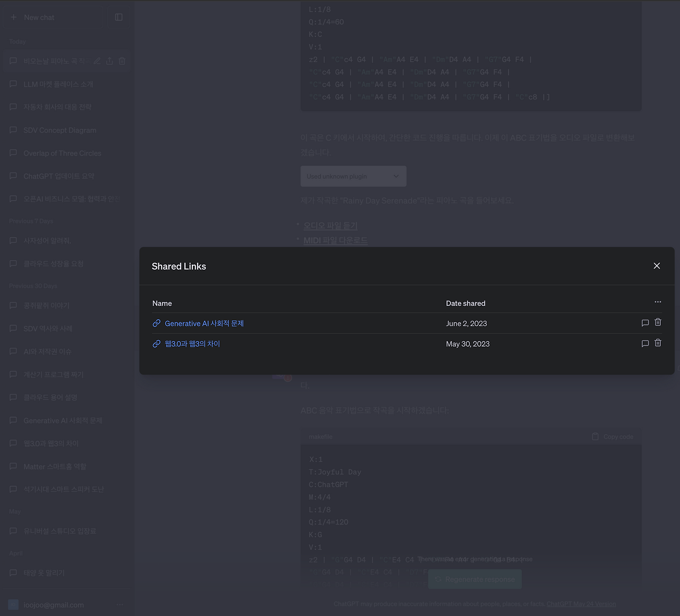
Task: Select the 클라우드 용어 설명 chat
Action: (66, 397)
